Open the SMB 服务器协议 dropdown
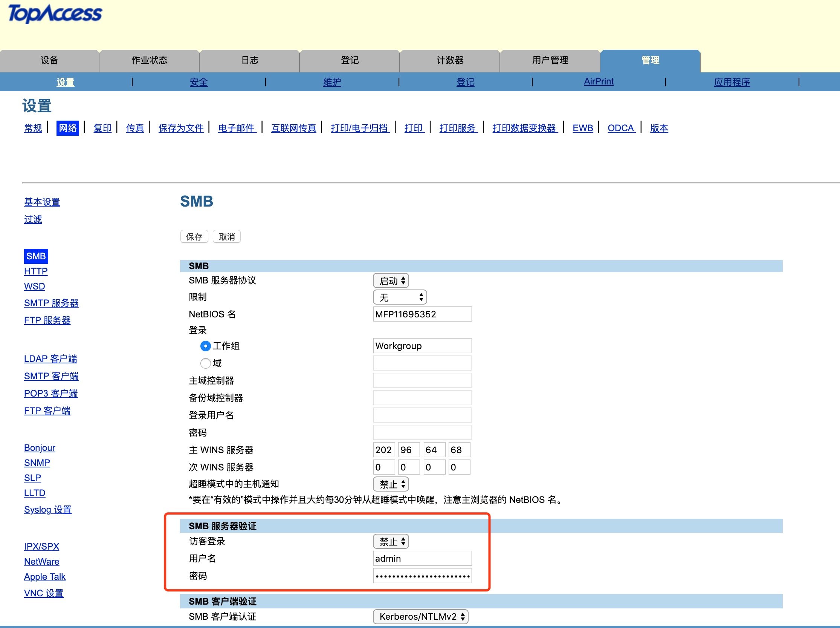The image size is (840, 628). point(391,281)
